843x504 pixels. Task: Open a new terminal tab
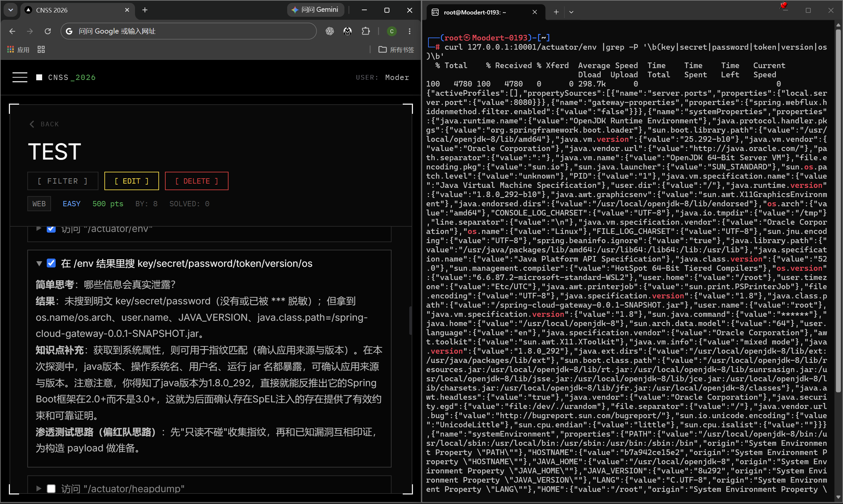click(x=556, y=12)
